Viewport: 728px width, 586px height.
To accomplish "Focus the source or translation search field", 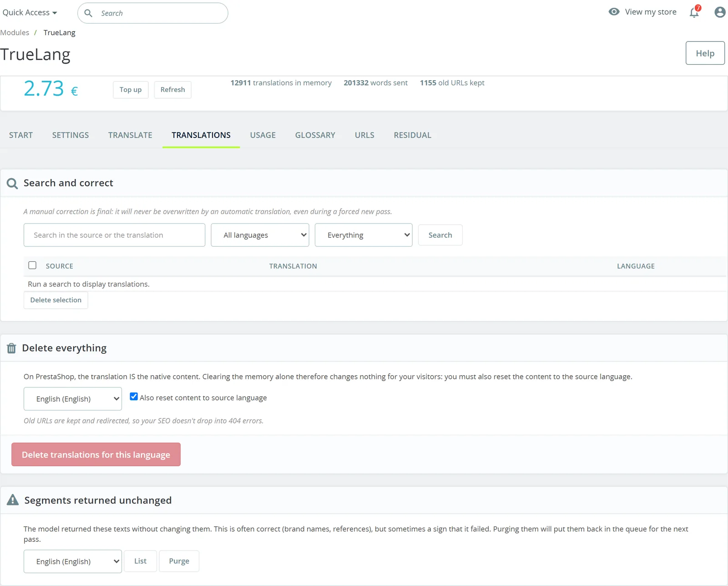I will (x=114, y=235).
